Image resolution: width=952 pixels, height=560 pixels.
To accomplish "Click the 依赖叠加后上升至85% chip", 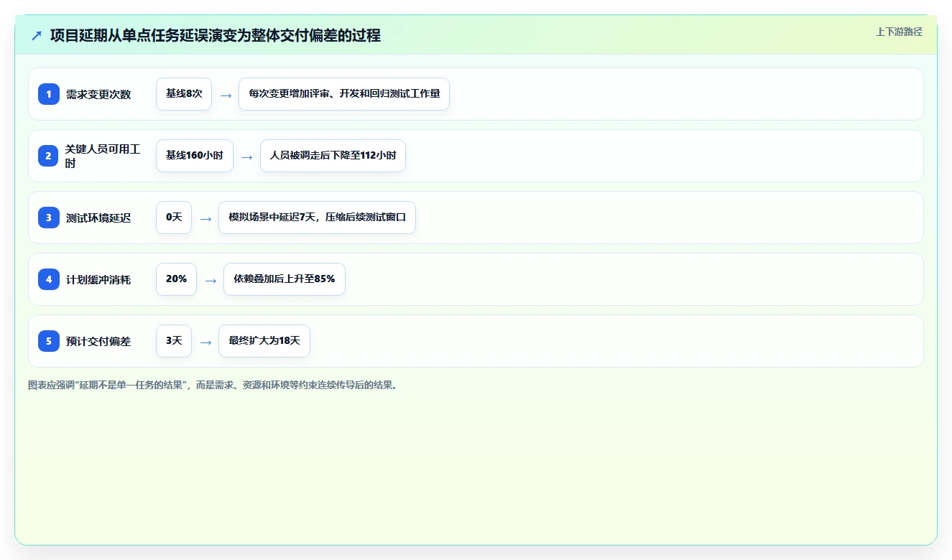I will click(285, 279).
